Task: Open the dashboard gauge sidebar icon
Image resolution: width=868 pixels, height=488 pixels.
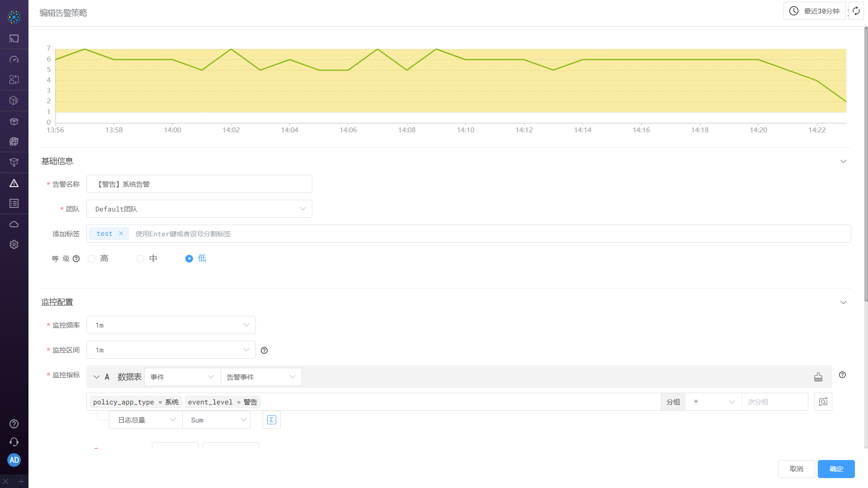Action: pyautogui.click(x=14, y=59)
